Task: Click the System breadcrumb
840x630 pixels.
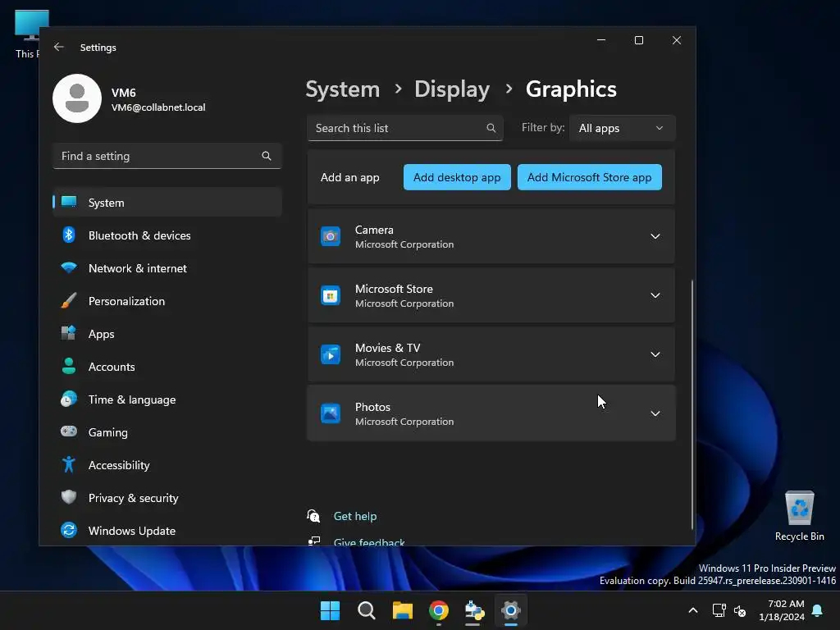Action: 342,89
